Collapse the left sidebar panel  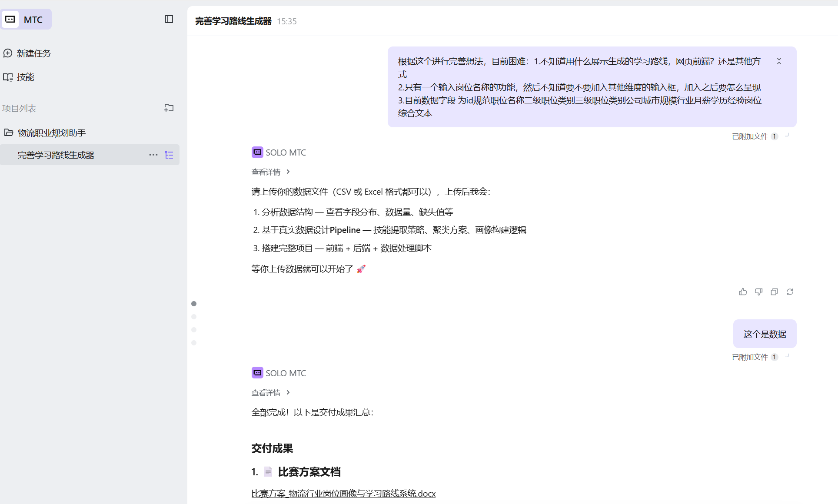click(x=169, y=19)
